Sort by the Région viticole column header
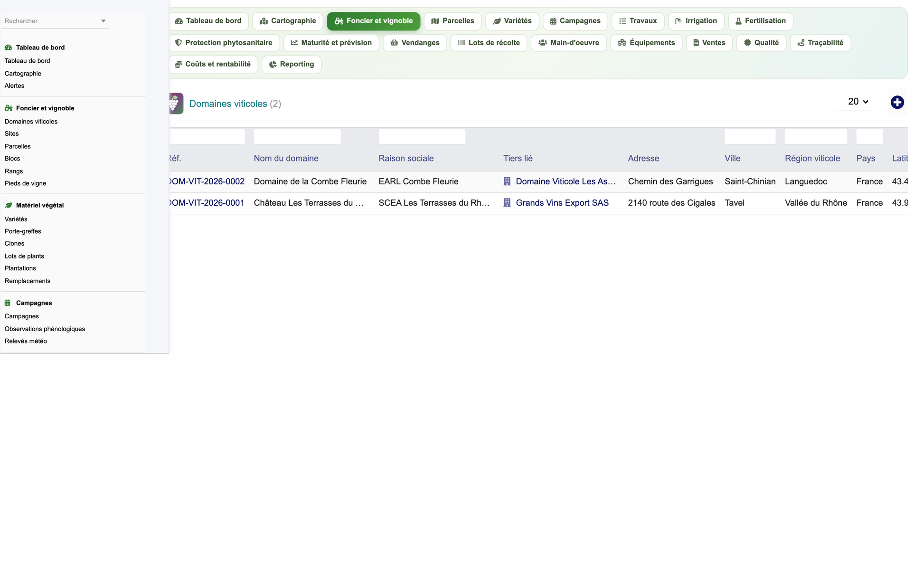The height and width of the screenshot is (572, 924). tap(812, 158)
